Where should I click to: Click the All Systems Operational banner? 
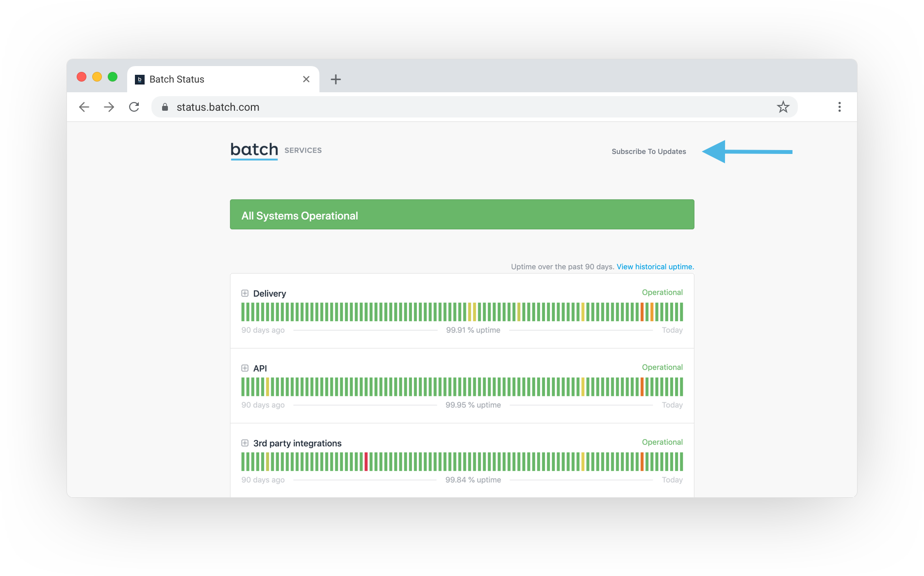[462, 214]
